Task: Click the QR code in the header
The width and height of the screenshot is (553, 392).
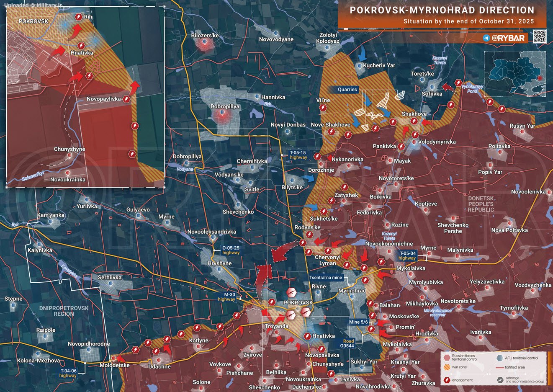Action: pos(540,37)
